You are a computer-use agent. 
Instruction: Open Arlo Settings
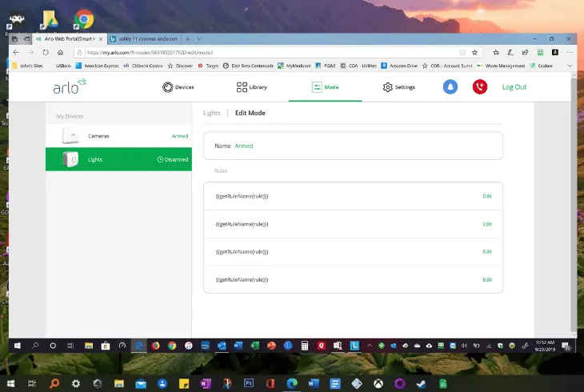click(x=398, y=86)
